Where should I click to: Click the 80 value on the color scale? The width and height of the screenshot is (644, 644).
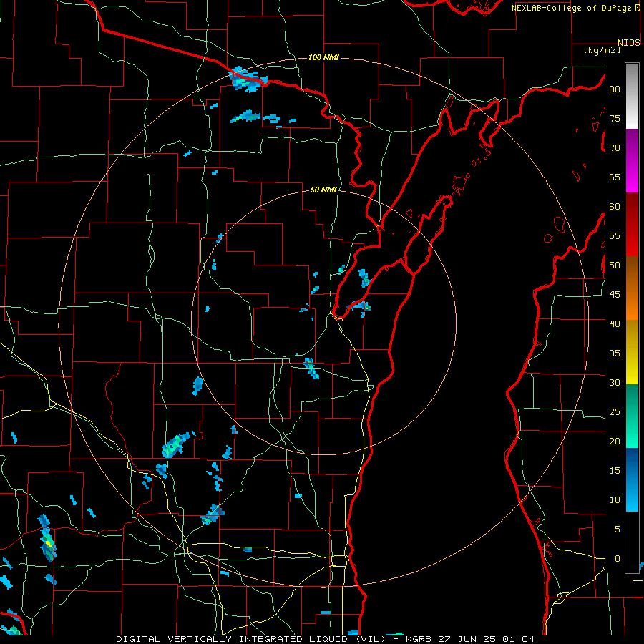coord(615,89)
